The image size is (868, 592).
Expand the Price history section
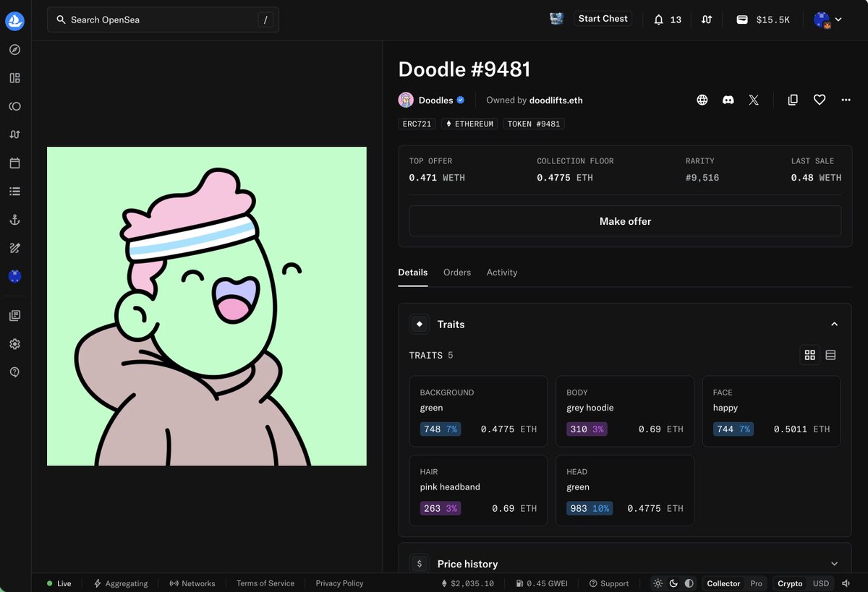coord(834,563)
